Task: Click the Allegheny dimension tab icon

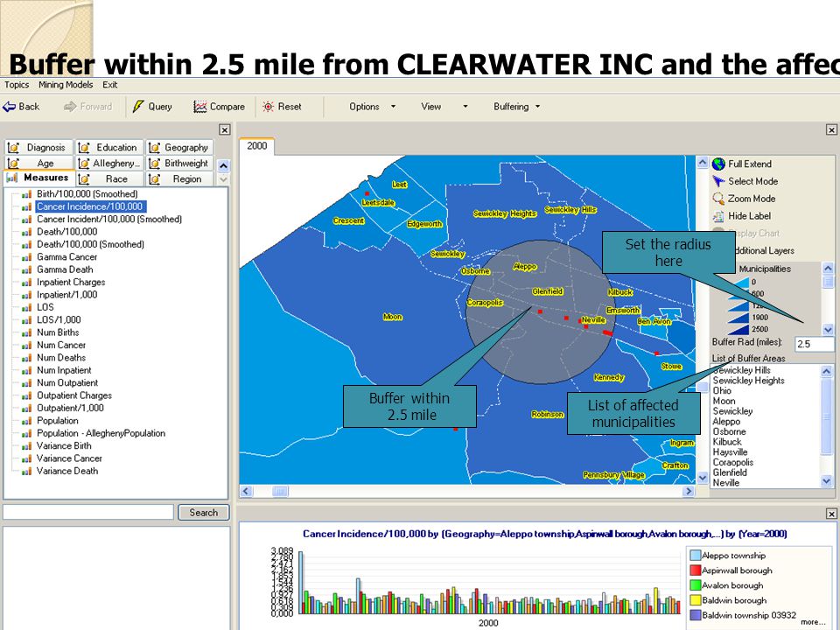Action: 84,163
